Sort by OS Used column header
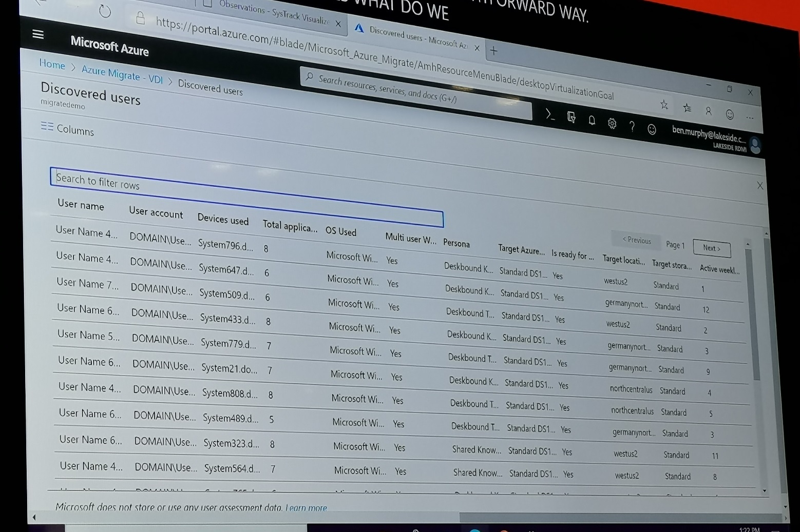The width and height of the screenshot is (800, 532). click(341, 231)
